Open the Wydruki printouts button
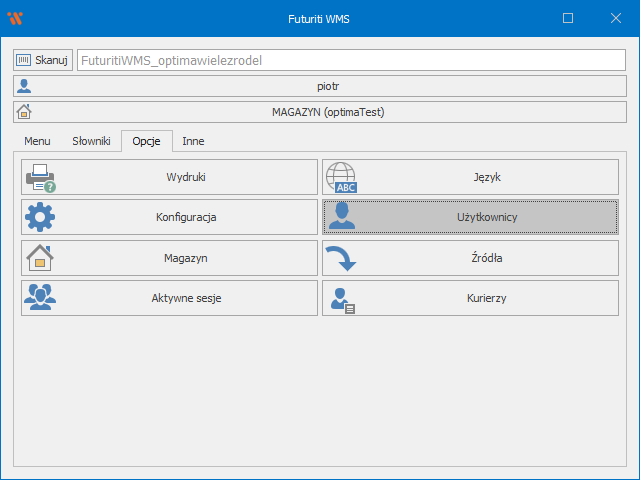 (170, 177)
